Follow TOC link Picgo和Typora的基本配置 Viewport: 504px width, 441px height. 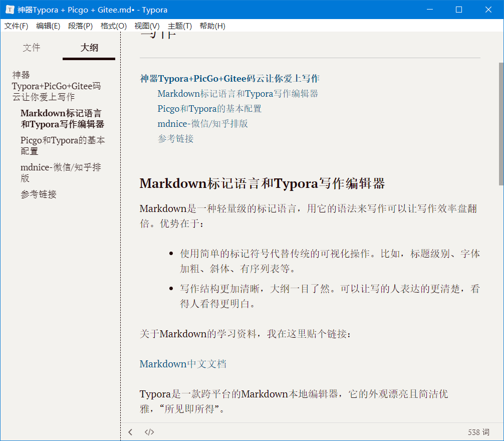pyautogui.click(x=209, y=109)
